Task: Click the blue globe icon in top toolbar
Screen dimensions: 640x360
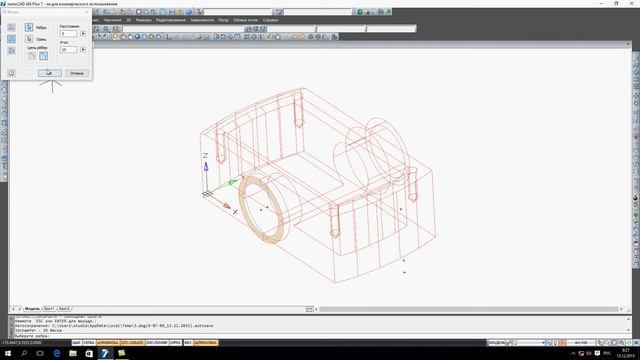Action: [x=189, y=12]
